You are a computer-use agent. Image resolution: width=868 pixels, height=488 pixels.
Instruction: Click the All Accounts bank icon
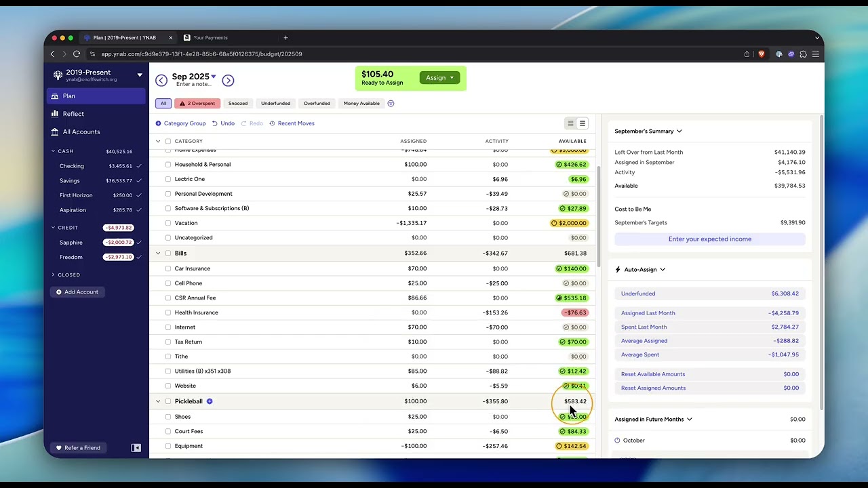[55, 131]
